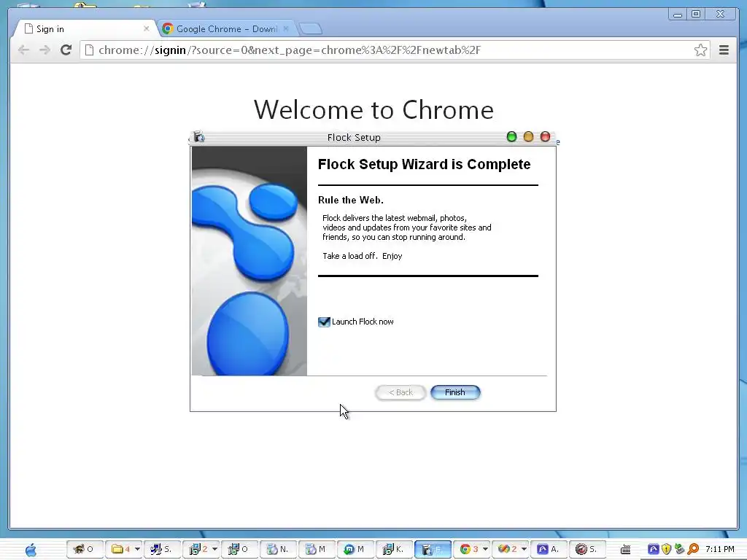
Task: Click the taskbar item labeled S. after folders
Action: [x=162, y=549]
